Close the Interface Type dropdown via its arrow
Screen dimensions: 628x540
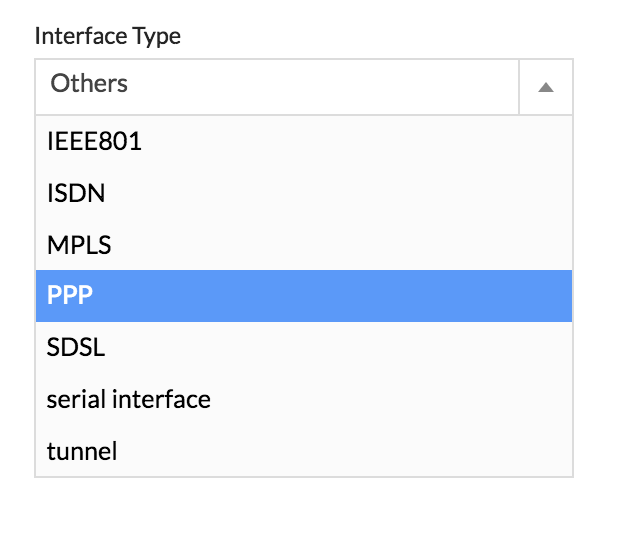[546, 87]
